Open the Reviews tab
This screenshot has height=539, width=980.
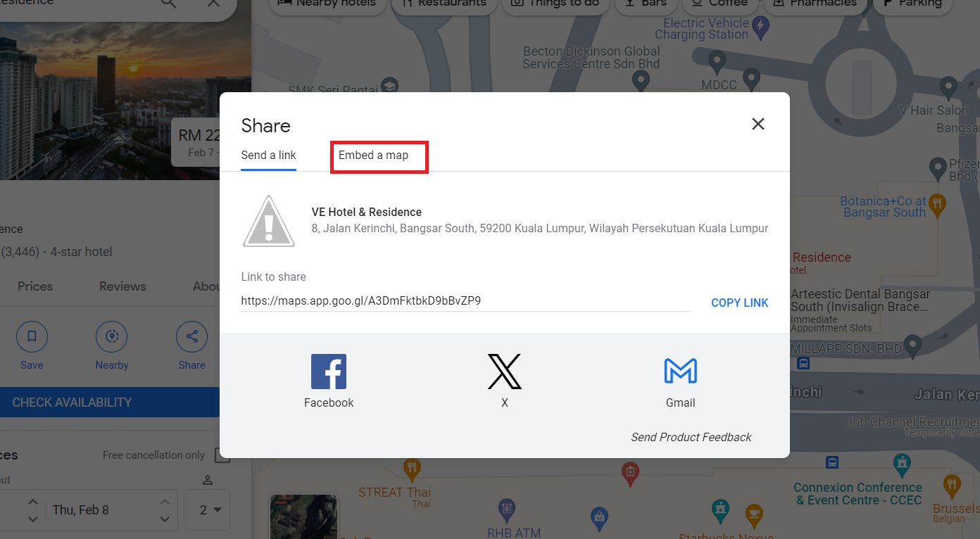pyautogui.click(x=122, y=286)
